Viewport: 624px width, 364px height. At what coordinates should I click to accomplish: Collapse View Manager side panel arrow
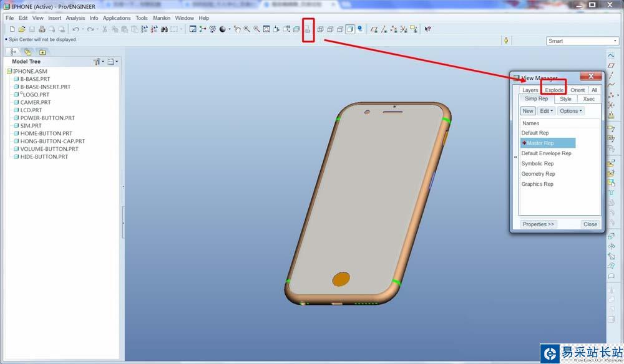tap(515, 157)
